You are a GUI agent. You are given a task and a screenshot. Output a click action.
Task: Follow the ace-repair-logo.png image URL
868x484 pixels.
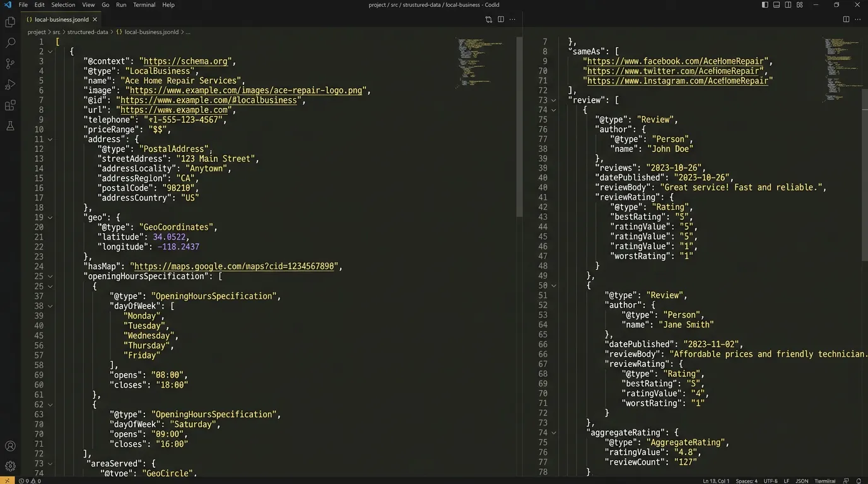coord(247,91)
